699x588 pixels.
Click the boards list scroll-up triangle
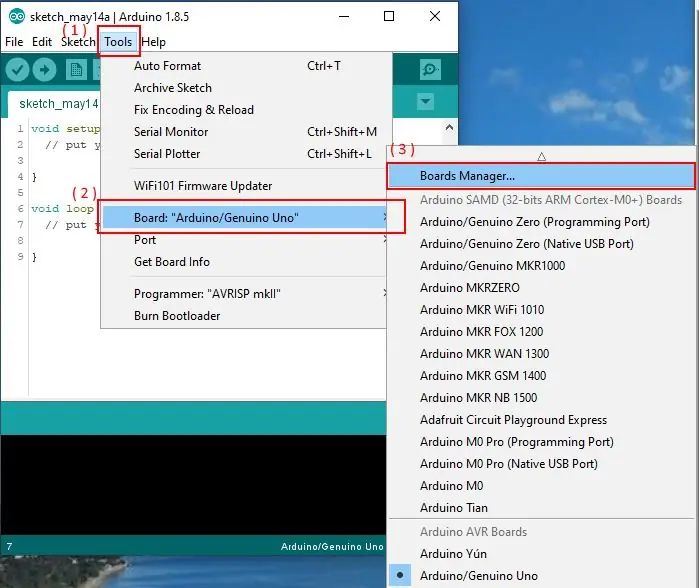click(542, 156)
